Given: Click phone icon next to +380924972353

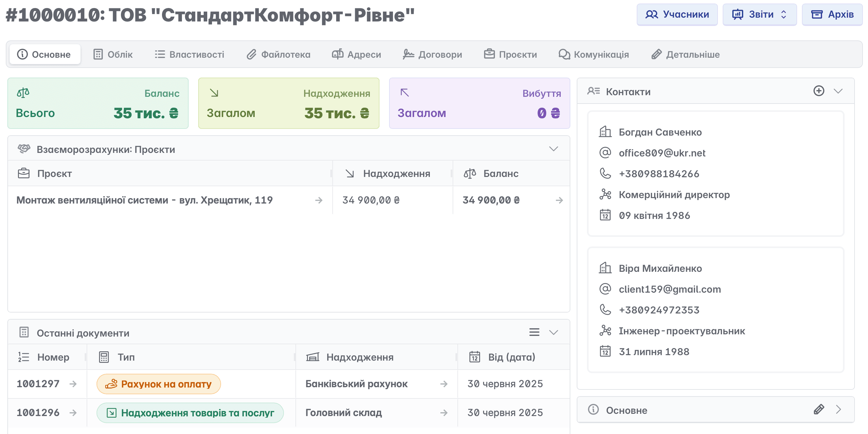Looking at the screenshot, I should coord(605,310).
